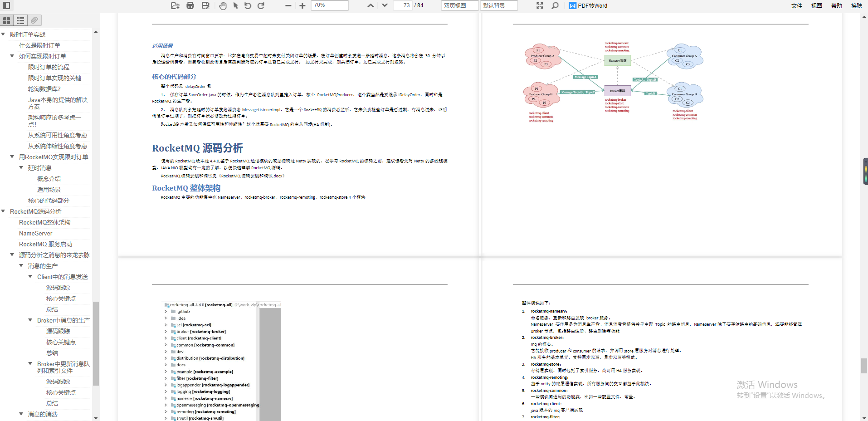Open the 帮助 menu
This screenshot has width=868, height=421.
(x=837, y=5)
